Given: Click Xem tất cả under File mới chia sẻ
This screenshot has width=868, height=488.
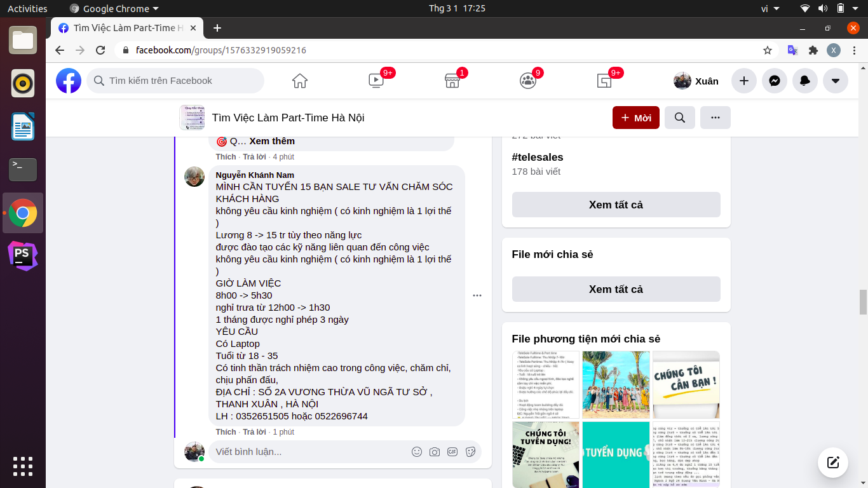Looking at the screenshot, I should pos(616,289).
